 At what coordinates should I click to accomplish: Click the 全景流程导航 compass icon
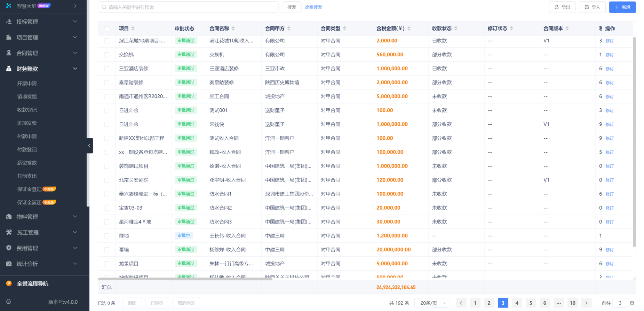pos(9,283)
